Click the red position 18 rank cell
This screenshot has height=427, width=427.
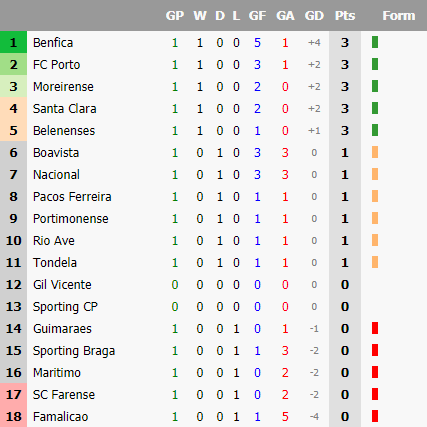point(13,416)
